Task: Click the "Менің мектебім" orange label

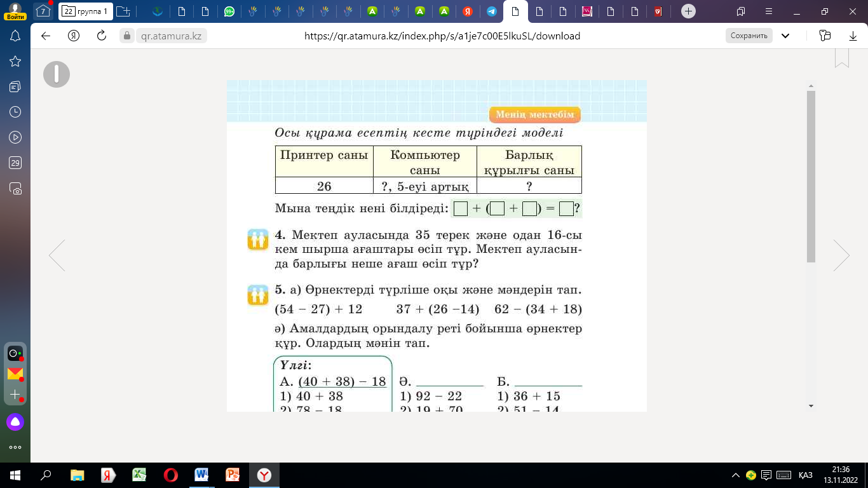Action: [x=535, y=114]
